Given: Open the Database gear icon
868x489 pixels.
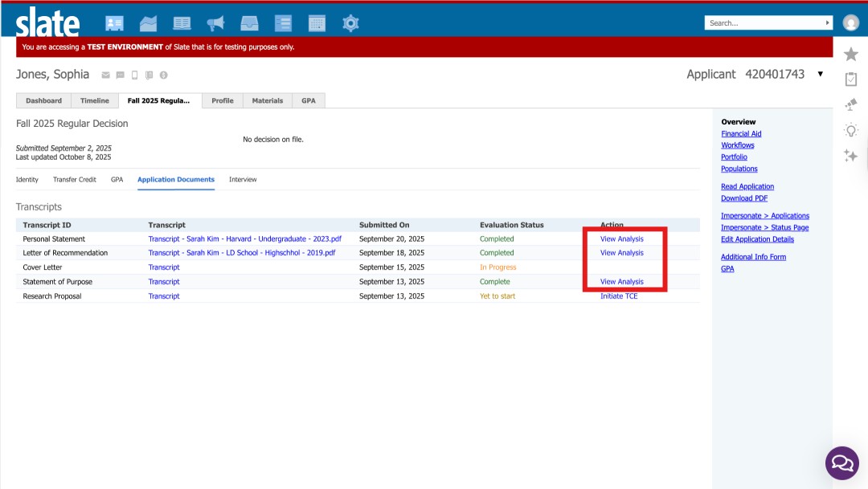Looking at the screenshot, I should click(350, 23).
